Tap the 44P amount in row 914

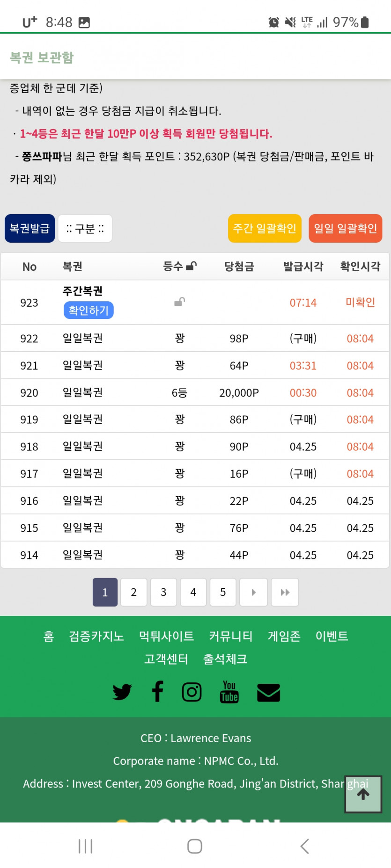click(x=239, y=555)
